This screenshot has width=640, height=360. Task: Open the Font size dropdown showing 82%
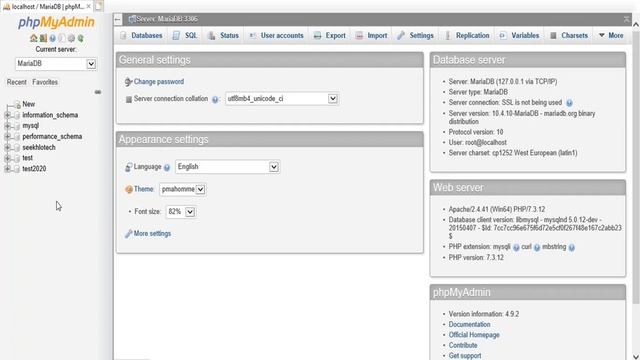pyautogui.click(x=180, y=212)
